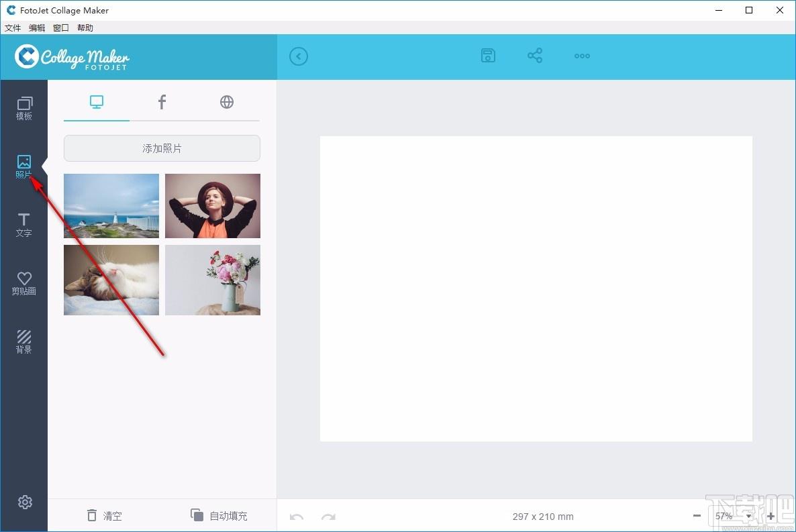Click the back arrow circle icon

[299, 56]
